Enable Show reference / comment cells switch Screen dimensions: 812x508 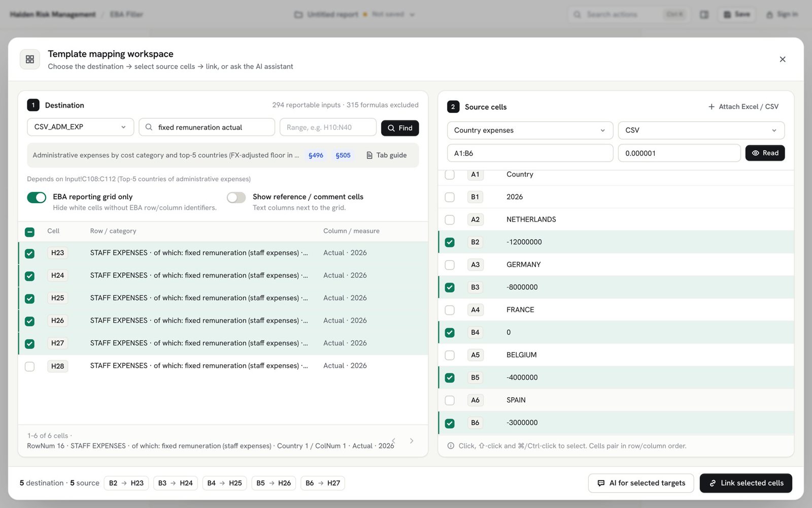[x=236, y=198]
